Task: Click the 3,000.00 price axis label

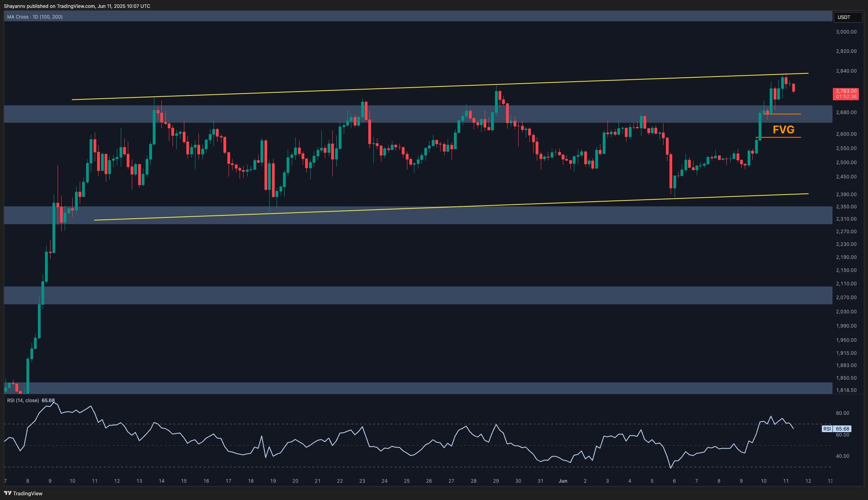Action: pyautogui.click(x=846, y=32)
